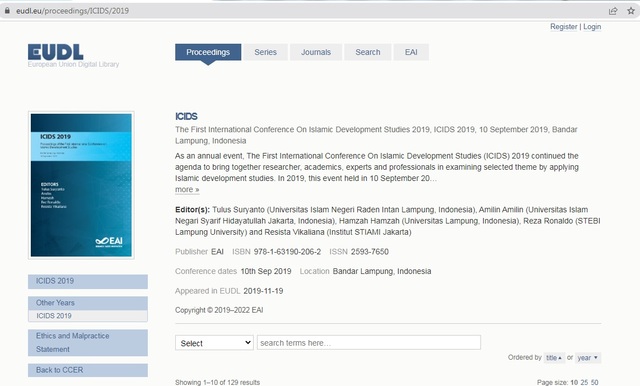
Task: Click the Publisher EAI value
Action: pyautogui.click(x=217, y=252)
